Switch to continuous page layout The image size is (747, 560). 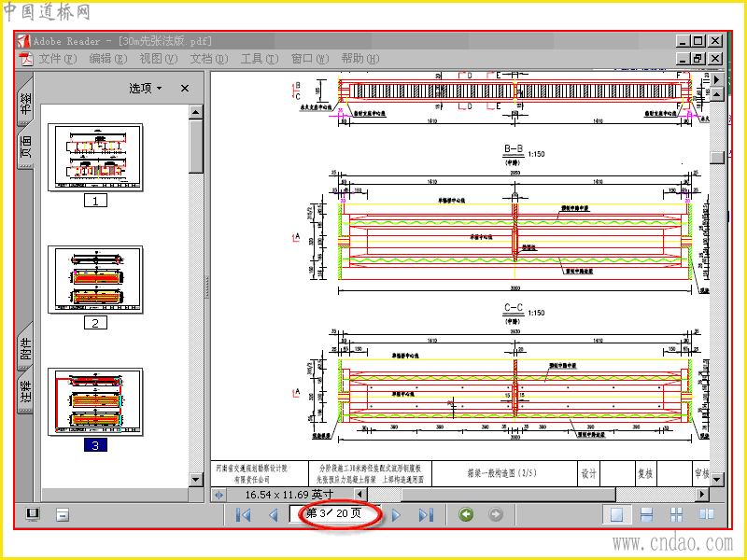click(646, 514)
